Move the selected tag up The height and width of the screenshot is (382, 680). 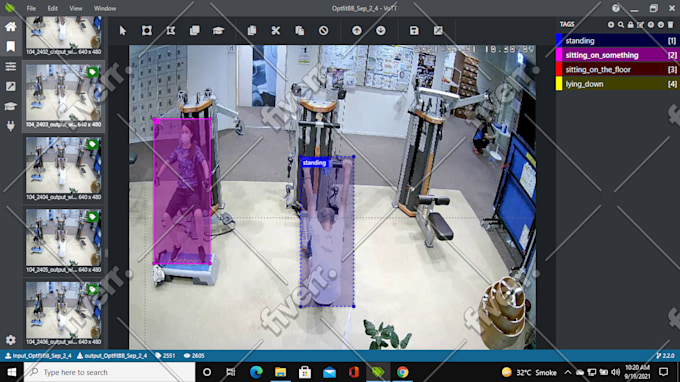click(x=651, y=25)
